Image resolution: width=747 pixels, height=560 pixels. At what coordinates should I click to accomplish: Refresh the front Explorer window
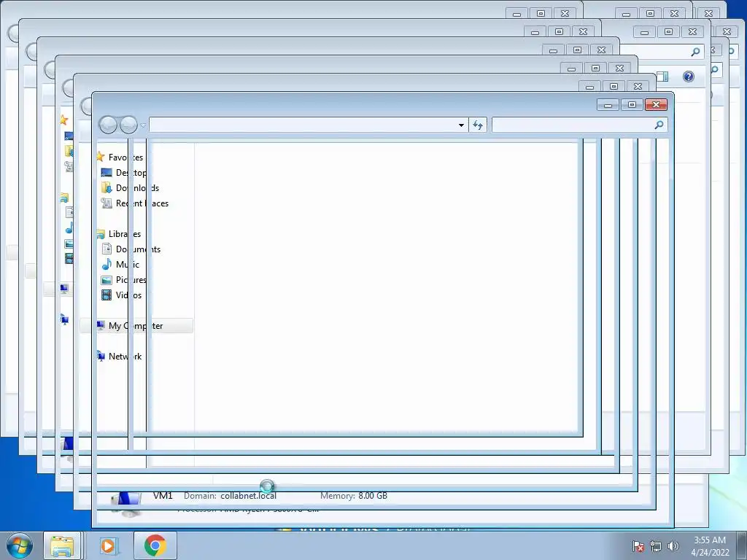click(x=478, y=125)
